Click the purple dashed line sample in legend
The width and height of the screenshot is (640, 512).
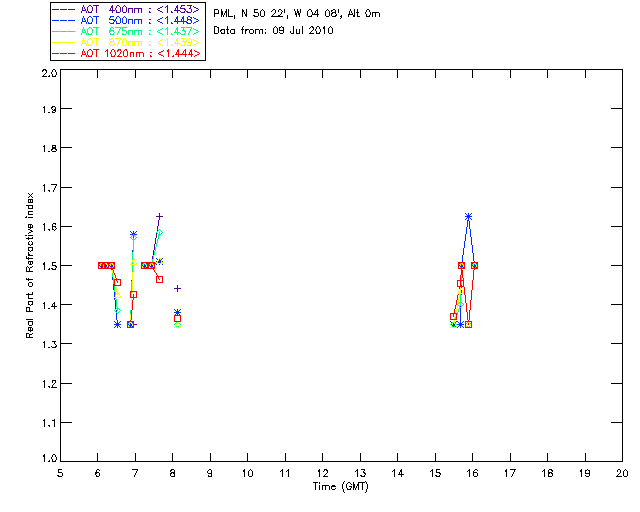click(x=64, y=9)
